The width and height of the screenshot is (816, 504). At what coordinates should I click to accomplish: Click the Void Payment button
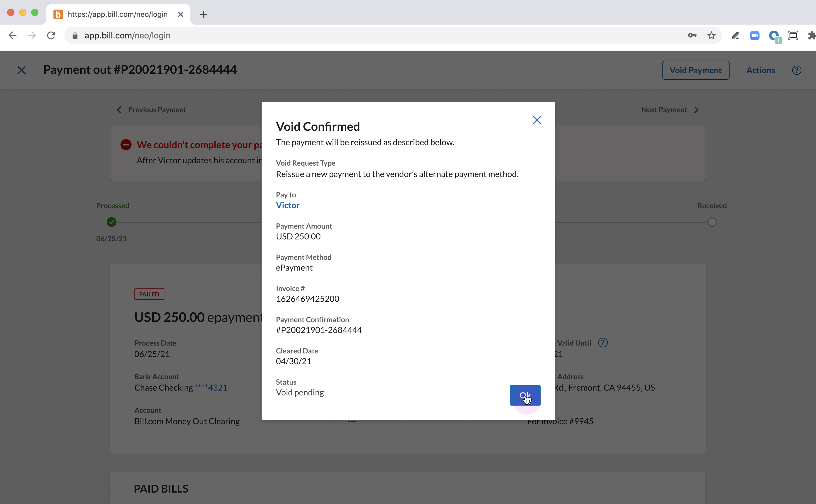click(696, 70)
